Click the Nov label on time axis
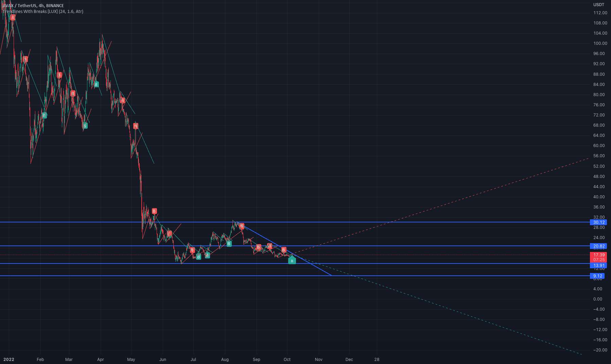 [x=318, y=359]
